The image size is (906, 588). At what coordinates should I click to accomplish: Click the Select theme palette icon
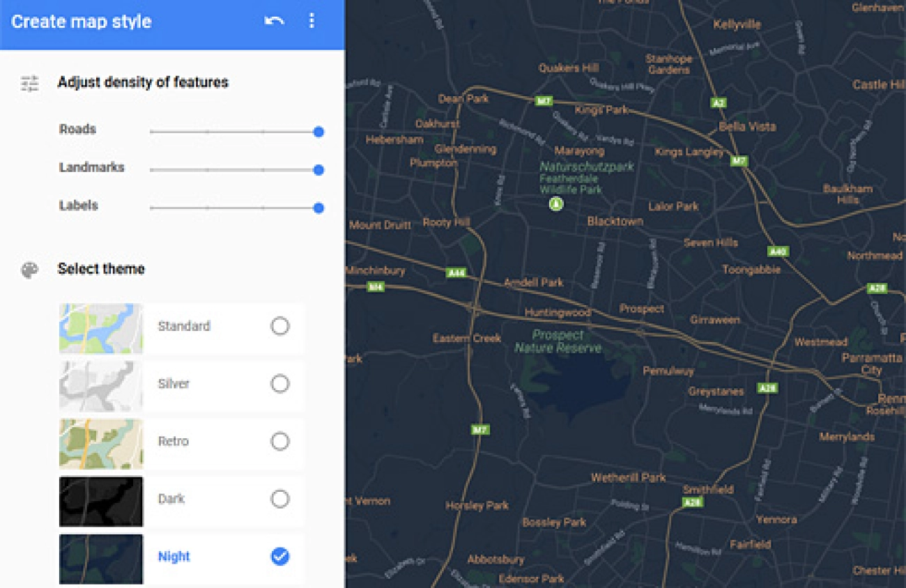(29, 269)
